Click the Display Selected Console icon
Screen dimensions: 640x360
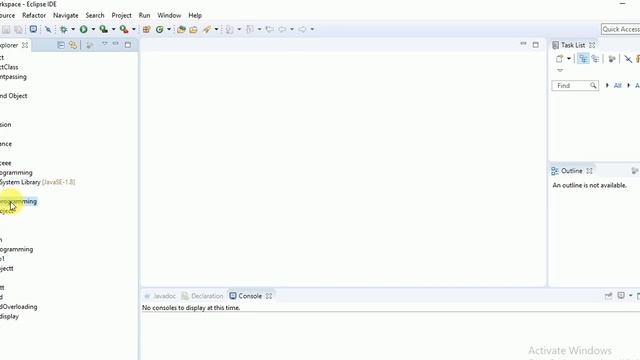pyautogui.click(x=621, y=296)
